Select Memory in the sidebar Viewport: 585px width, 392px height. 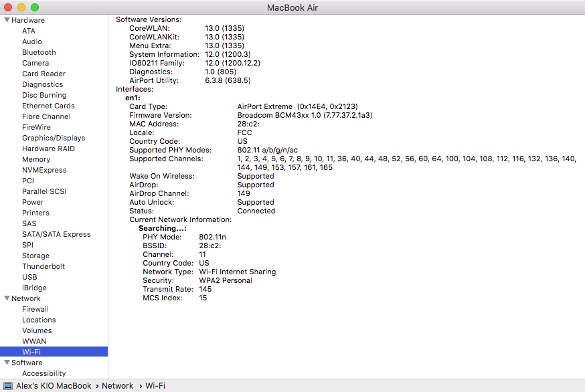[36, 159]
